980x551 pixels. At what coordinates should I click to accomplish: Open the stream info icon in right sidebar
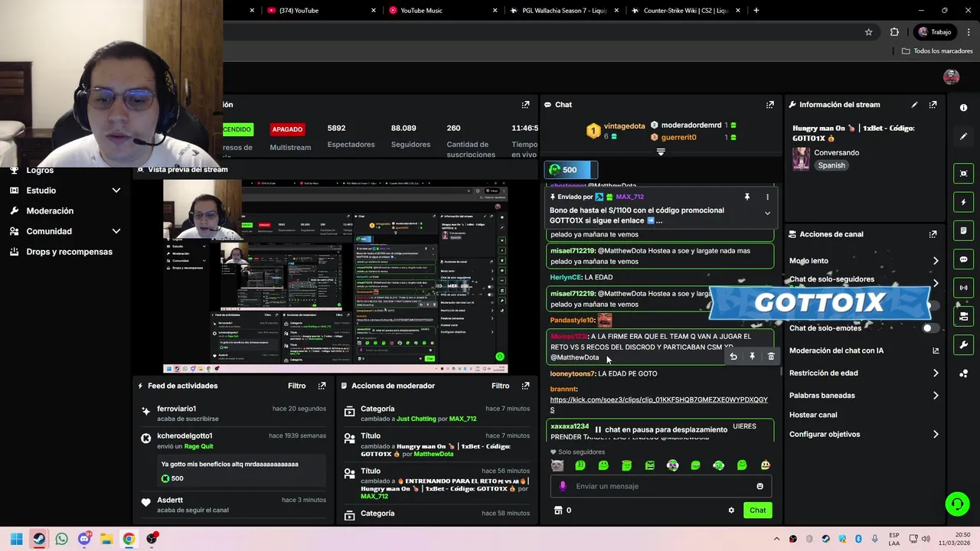pos(963,108)
